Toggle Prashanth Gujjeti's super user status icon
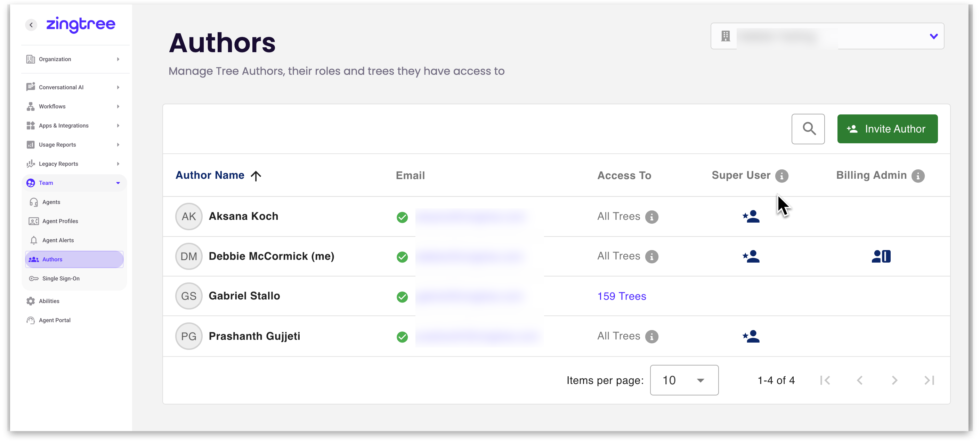 click(751, 336)
